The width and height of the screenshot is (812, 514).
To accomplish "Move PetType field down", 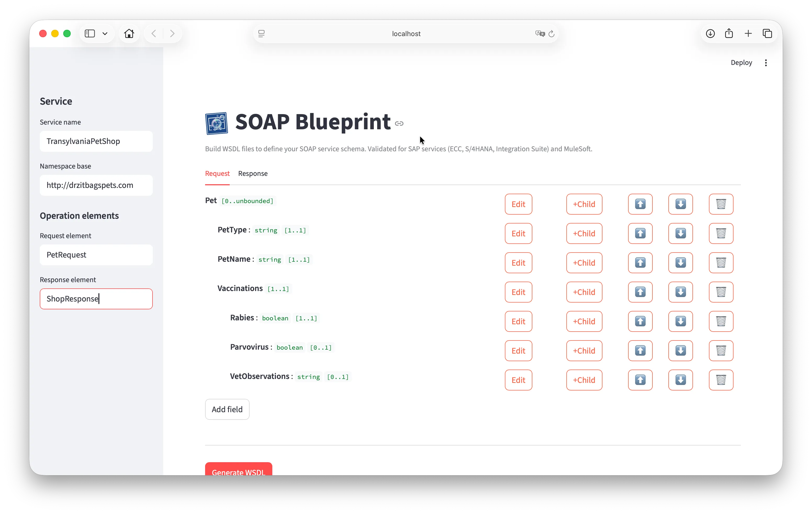I will pyautogui.click(x=680, y=233).
